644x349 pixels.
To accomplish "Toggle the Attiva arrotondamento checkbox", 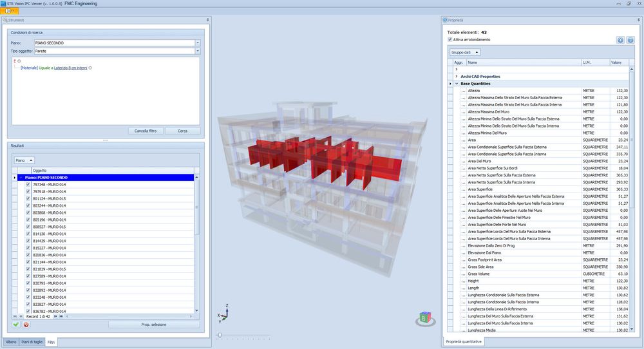I will 450,39.
